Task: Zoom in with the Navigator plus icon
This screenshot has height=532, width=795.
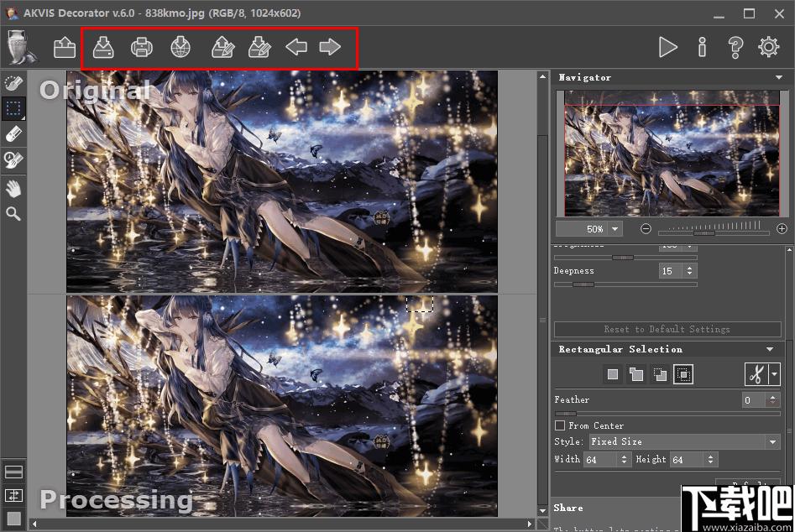Action: pyautogui.click(x=782, y=229)
